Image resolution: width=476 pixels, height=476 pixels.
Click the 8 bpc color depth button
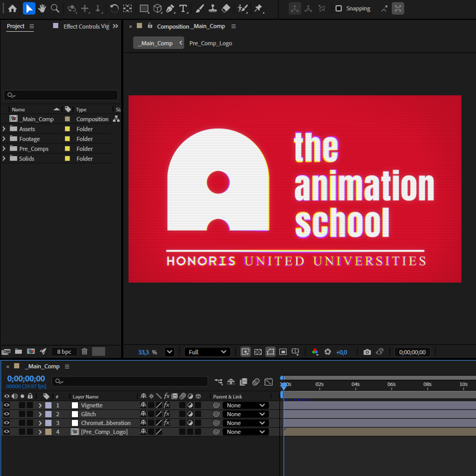pos(64,352)
